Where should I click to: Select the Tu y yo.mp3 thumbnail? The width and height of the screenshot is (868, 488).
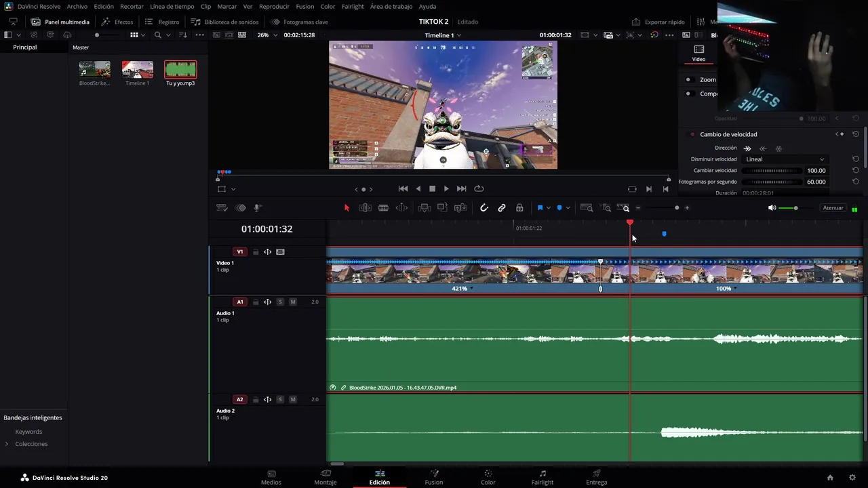180,69
